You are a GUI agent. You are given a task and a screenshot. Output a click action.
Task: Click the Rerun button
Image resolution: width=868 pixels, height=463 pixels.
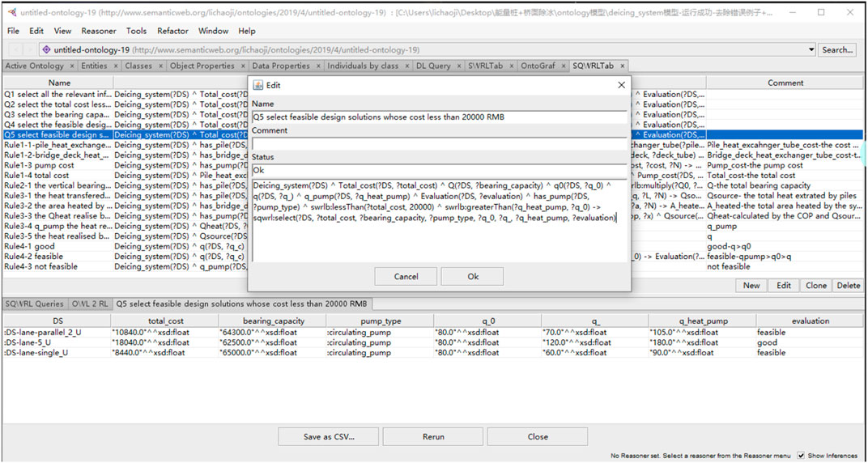point(433,436)
